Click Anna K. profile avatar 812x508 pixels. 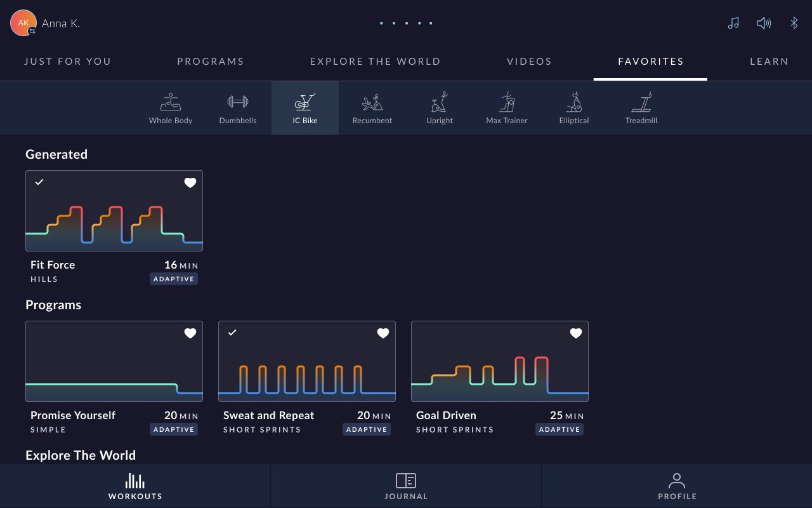(x=23, y=23)
